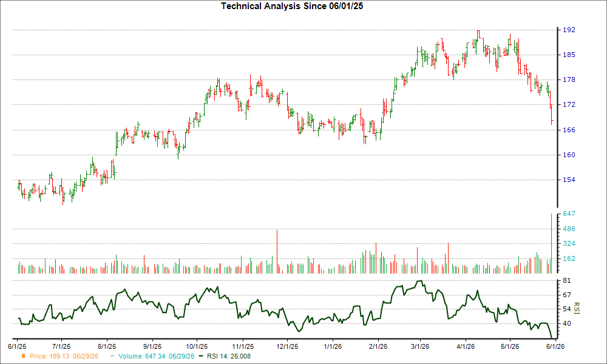The image size is (607, 364).
Task: Select the 7/1/25 date label
Action: [x=61, y=346]
